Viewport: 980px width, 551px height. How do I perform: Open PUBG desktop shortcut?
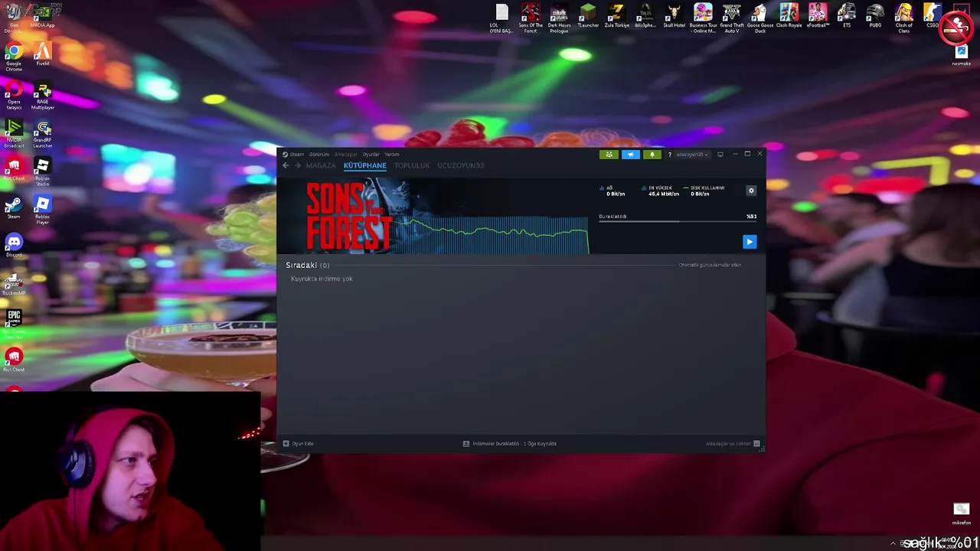click(875, 16)
